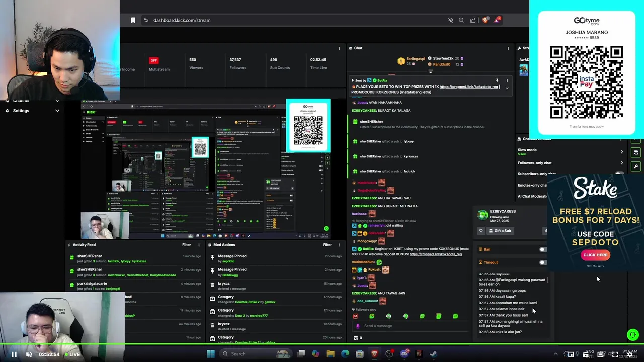Open the Chat panel three-dot menu
This screenshot has height=362, width=644.
point(508,48)
